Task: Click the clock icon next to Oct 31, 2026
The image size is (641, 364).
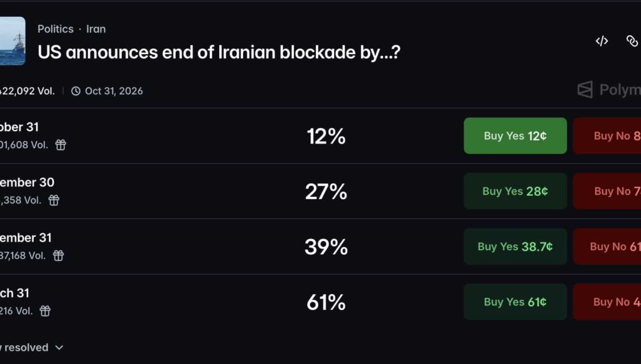Action: [75, 91]
